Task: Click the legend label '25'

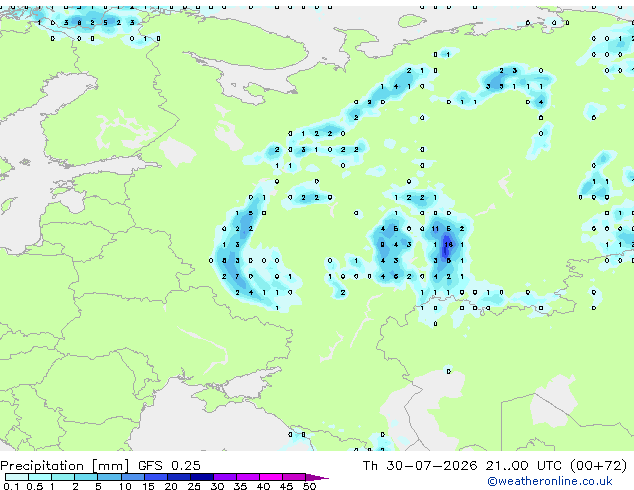Action: (194, 486)
